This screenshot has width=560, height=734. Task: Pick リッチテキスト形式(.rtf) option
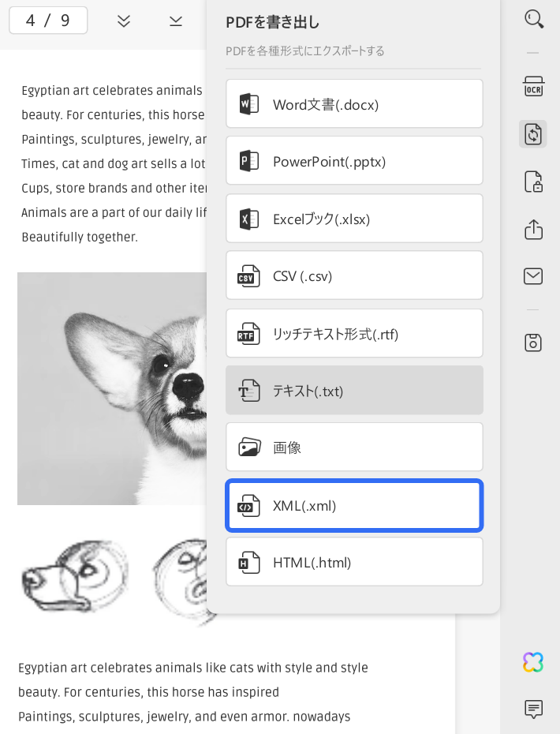pos(354,334)
